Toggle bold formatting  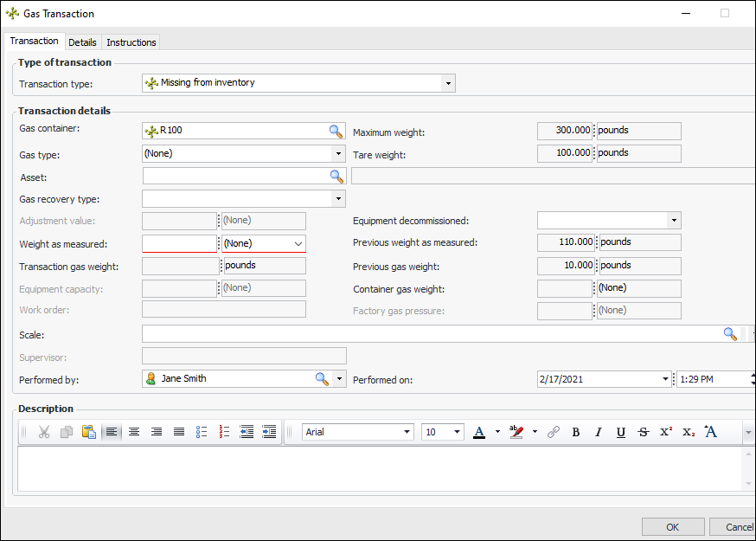575,432
